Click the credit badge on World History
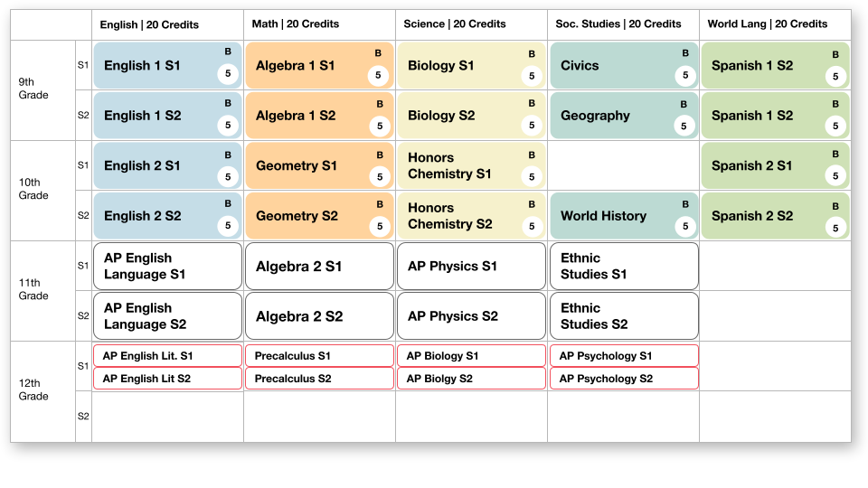The image size is (868, 488). point(685,226)
